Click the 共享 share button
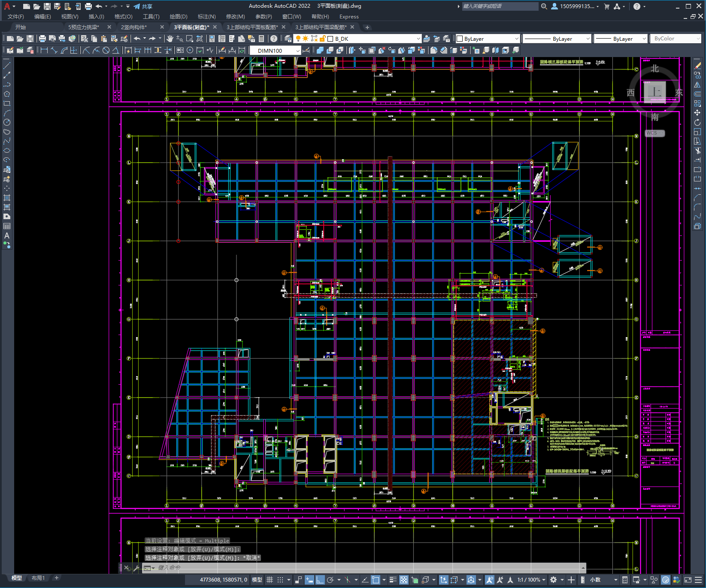 click(x=143, y=6)
